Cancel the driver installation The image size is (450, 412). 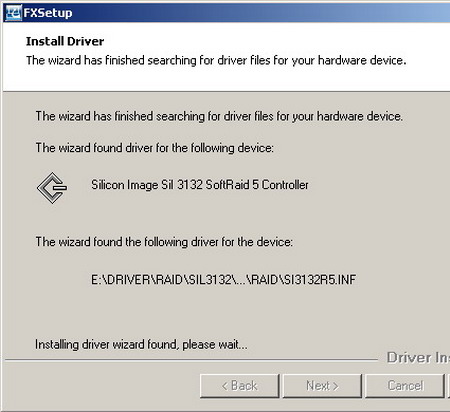(x=405, y=386)
